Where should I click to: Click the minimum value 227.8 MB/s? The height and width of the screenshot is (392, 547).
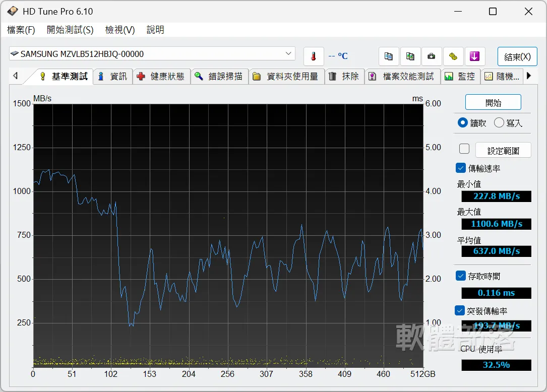(x=497, y=196)
